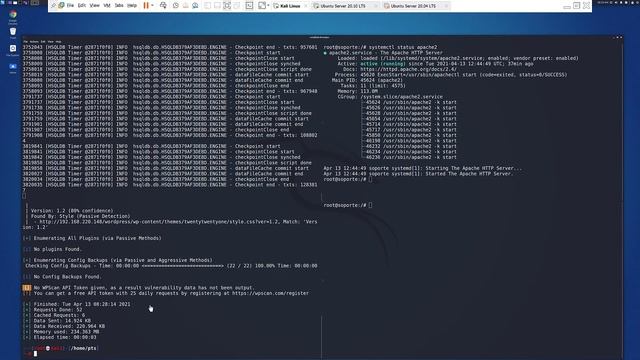The image size is (640, 360).
Task: Open the VM menu
Action: [x=107, y=6]
